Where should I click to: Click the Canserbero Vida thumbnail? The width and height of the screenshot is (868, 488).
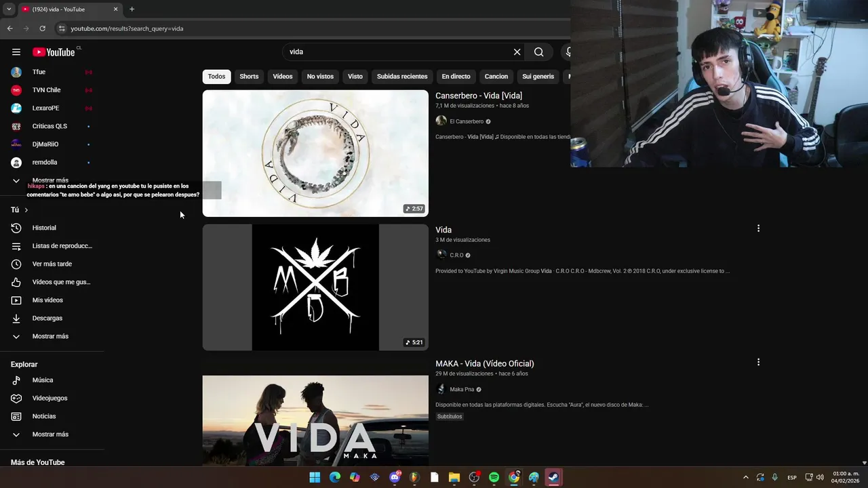tap(315, 153)
